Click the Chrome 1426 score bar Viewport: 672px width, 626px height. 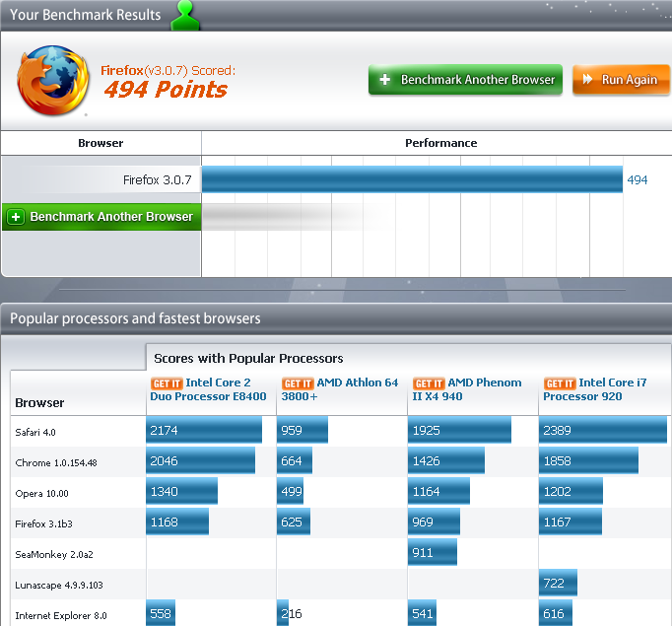(x=446, y=460)
